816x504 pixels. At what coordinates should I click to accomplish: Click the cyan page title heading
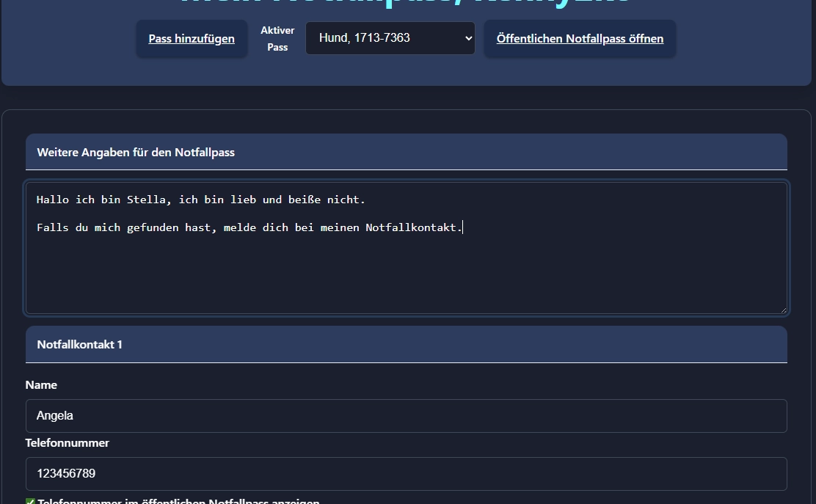406,3
